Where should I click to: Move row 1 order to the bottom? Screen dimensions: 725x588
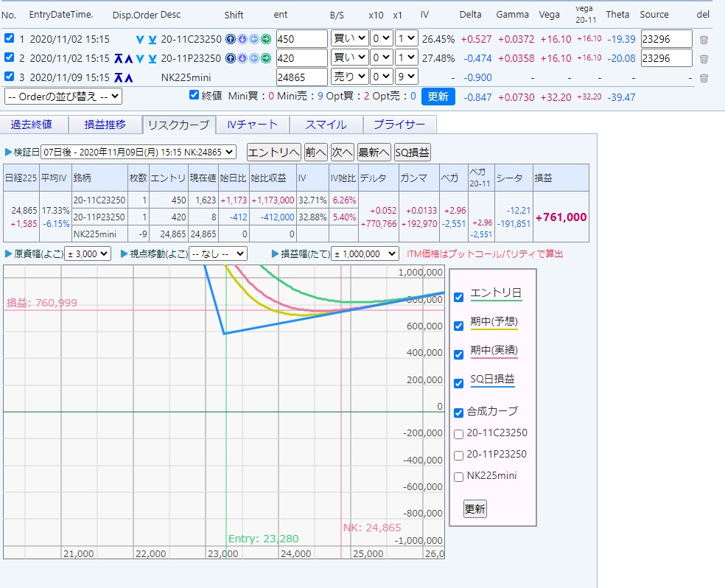pyautogui.click(x=153, y=40)
